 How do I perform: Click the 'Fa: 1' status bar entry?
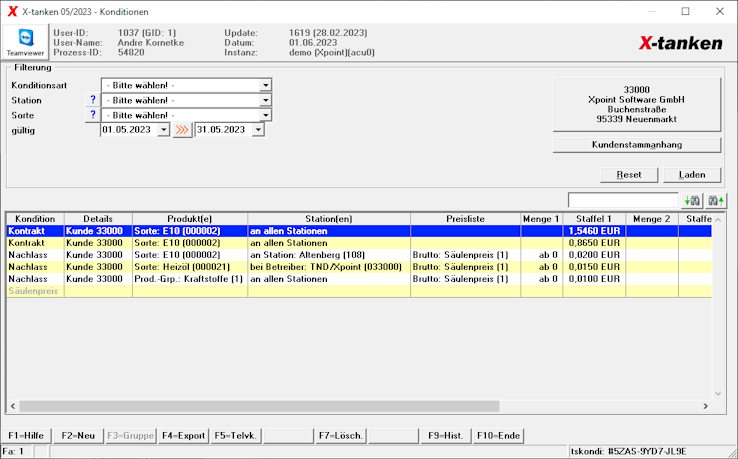(13, 451)
